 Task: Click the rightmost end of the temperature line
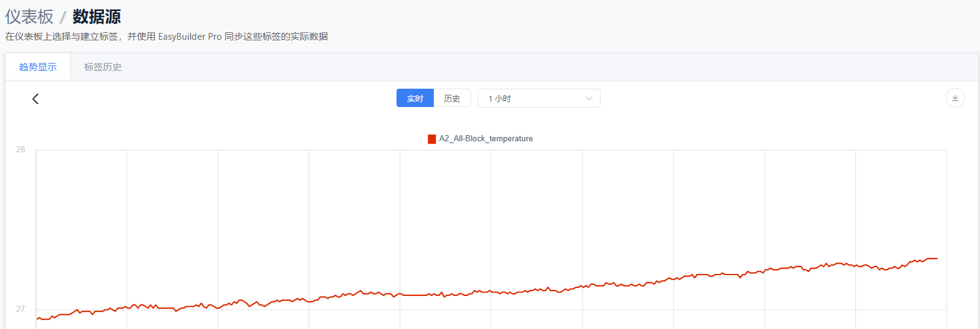[x=936, y=259]
